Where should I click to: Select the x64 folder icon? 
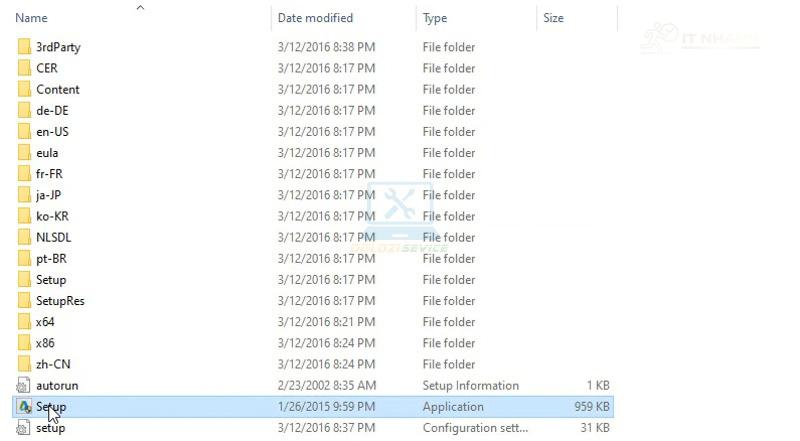coord(24,322)
